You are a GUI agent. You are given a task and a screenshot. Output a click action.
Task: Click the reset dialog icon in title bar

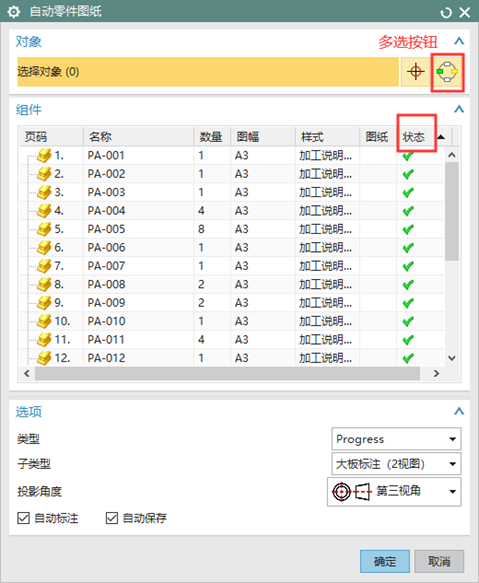[x=446, y=13]
